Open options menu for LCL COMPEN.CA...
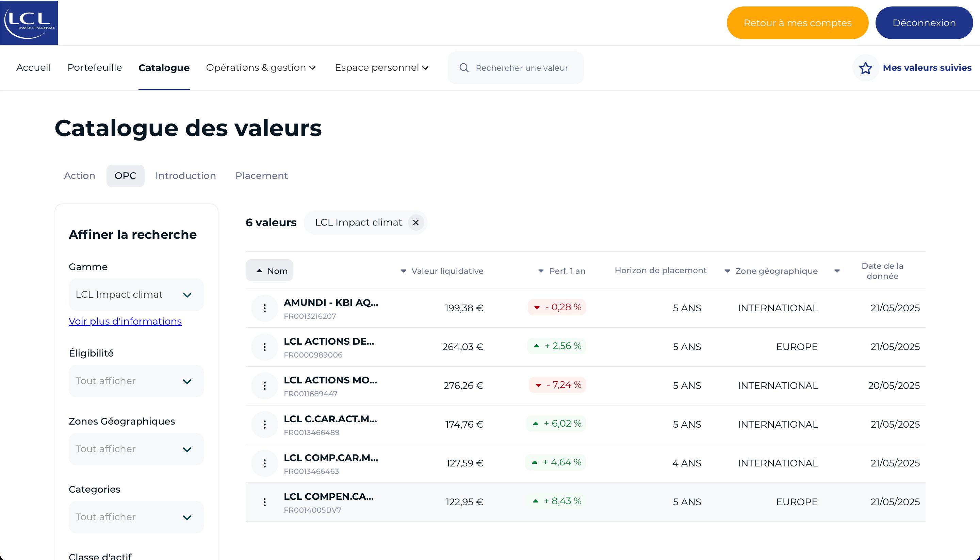The height and width of the screenshot is (560, 980). point(265,502)
